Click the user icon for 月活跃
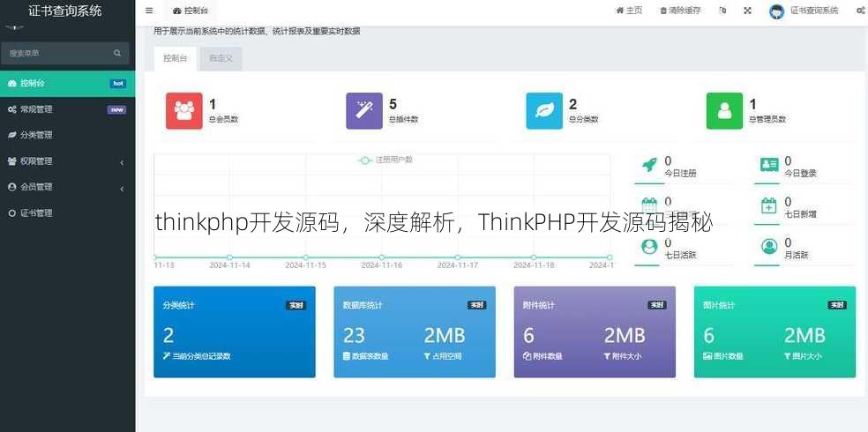 coord(769,246)
